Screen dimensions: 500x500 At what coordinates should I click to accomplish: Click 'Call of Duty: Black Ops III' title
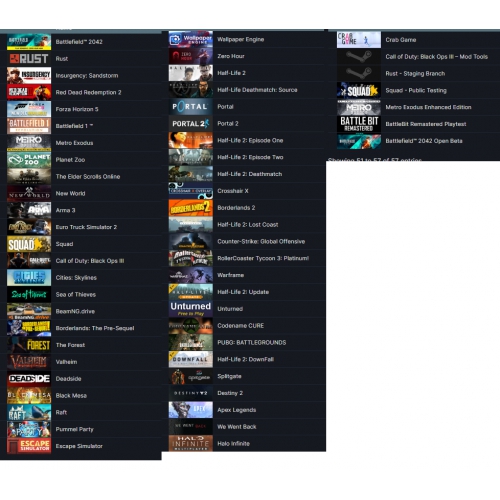(x=90, y=261)
